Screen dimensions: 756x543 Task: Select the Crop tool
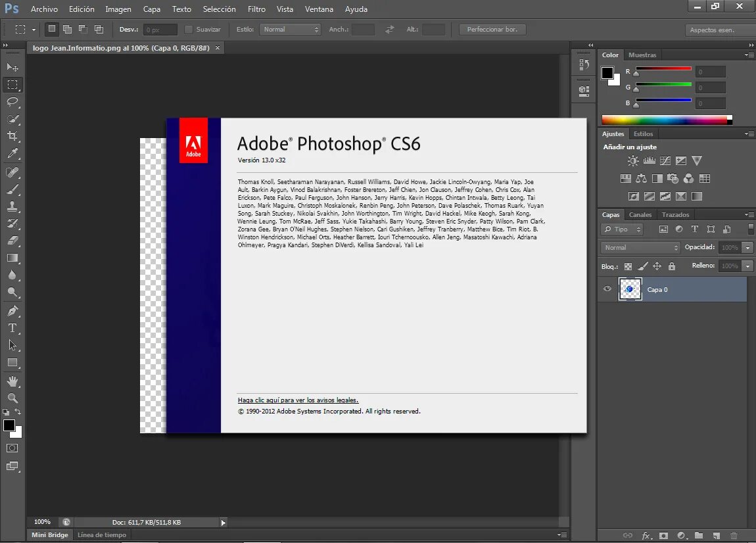[12, 136]
